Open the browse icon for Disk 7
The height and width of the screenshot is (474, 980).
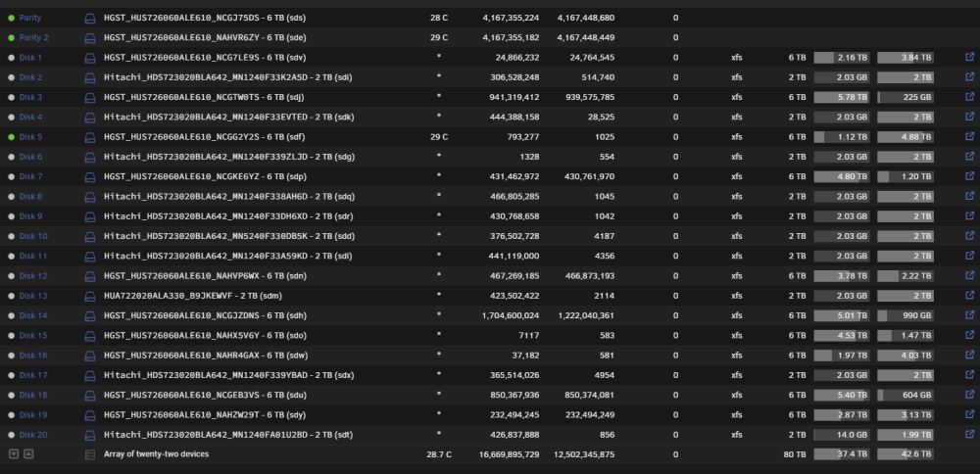click(969, 176)
